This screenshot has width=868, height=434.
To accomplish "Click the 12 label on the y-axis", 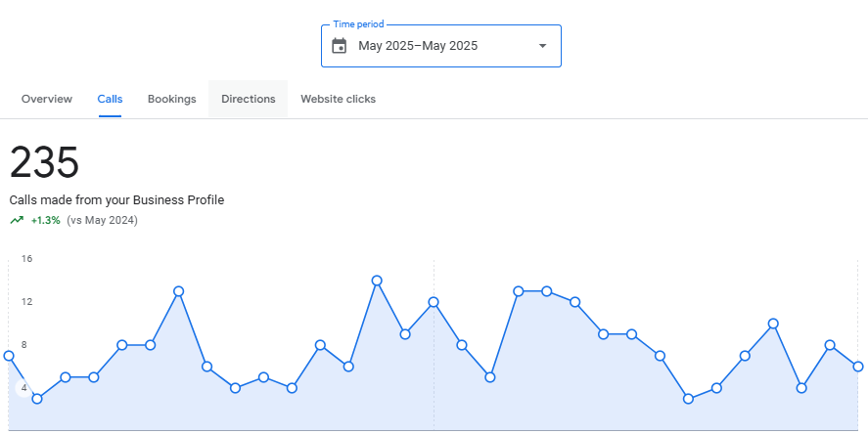I will coord(27,302).
